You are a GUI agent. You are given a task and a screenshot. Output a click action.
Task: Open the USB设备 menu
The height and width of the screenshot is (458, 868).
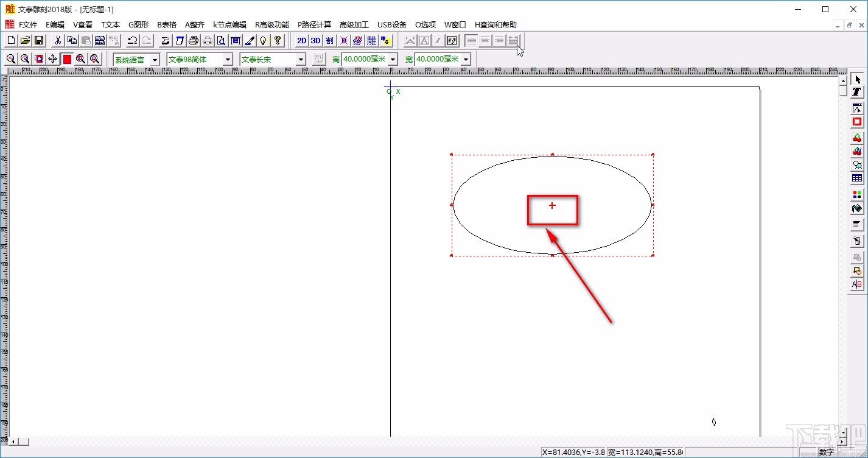pos(392,25)
